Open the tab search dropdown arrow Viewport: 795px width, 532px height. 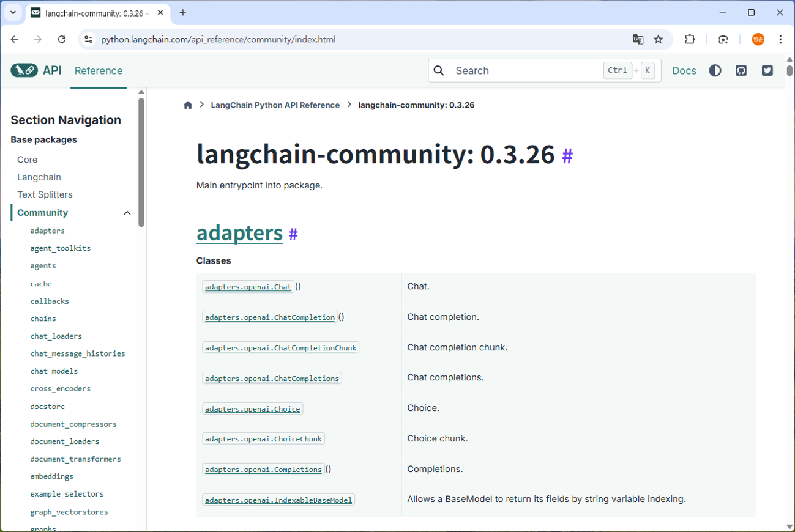(13, 12)
